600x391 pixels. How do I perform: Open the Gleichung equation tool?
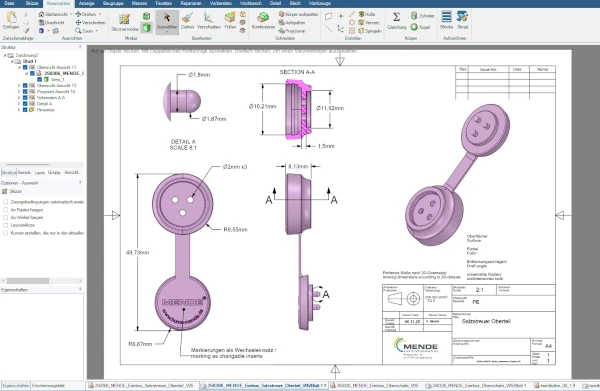point(397,21)
